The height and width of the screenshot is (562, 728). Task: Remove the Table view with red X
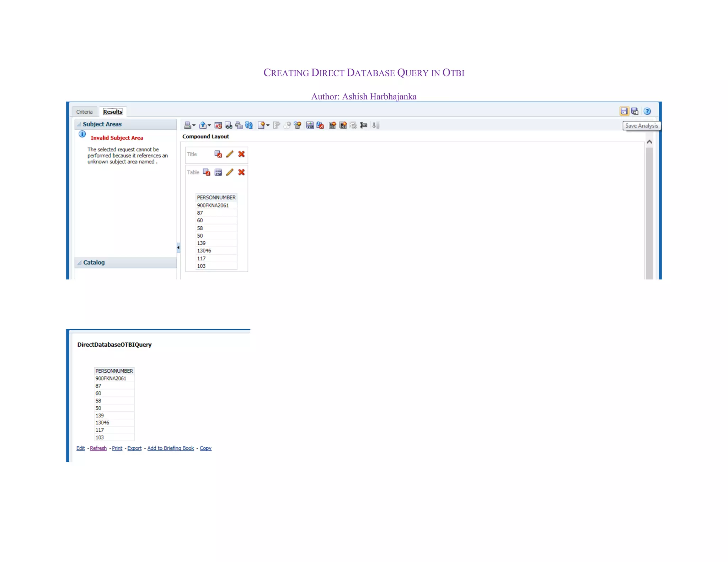pyautogui.click(x=241, y=172)
